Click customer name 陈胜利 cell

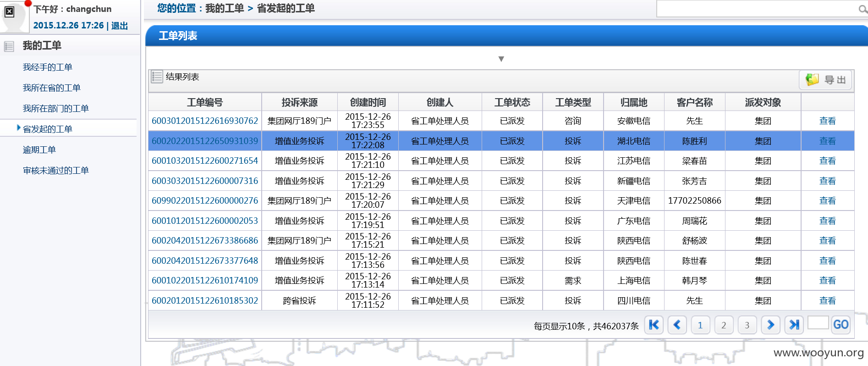(694, 141)
